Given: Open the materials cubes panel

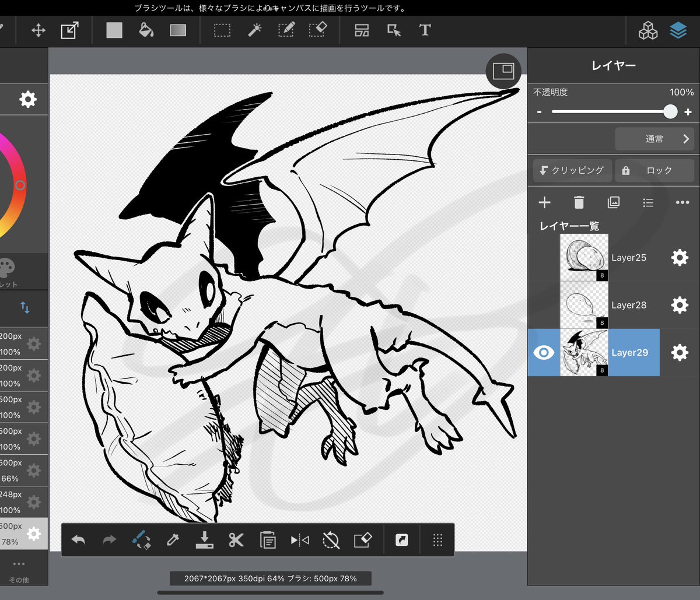Looking at the screenshot, I should coord(648,30).
